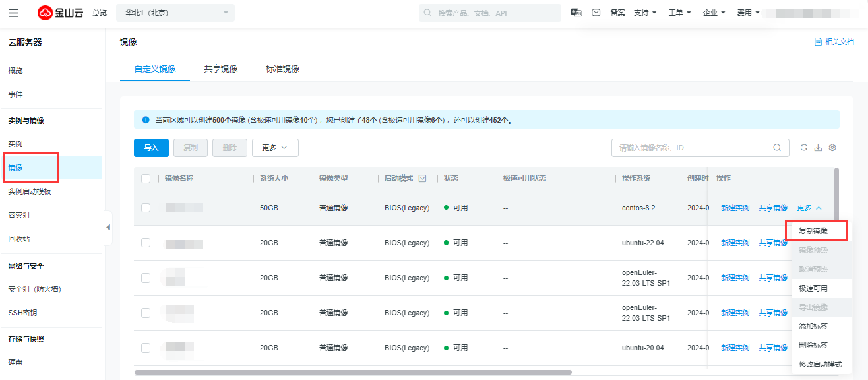Click the blue 导入 button
This screenshot has height=380, width=868.
[x=151, y=148]
